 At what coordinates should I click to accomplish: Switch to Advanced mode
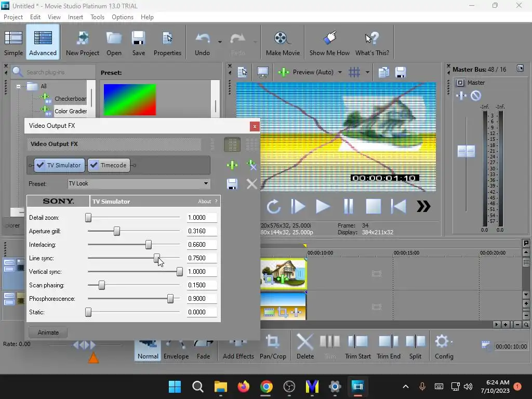coord(43,43)
